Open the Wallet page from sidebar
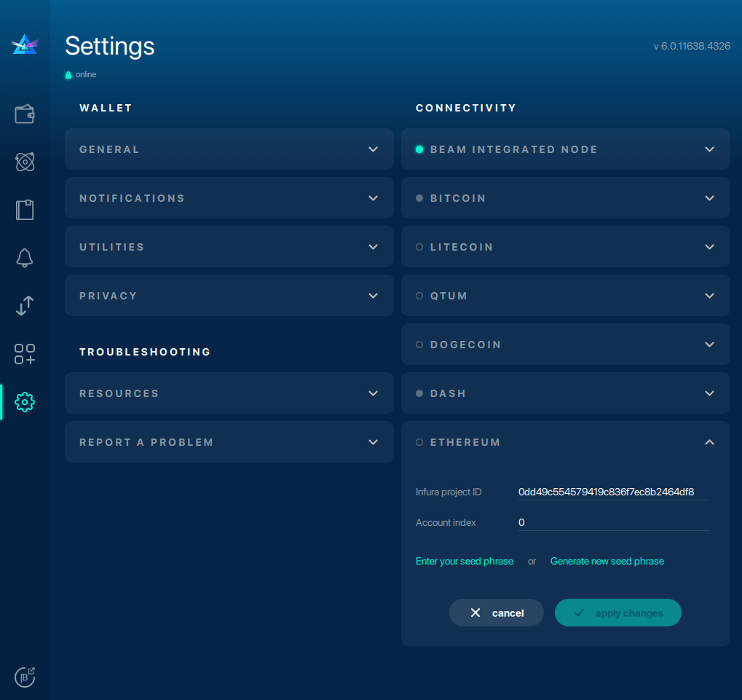742x700 pixels. (25, 114)
